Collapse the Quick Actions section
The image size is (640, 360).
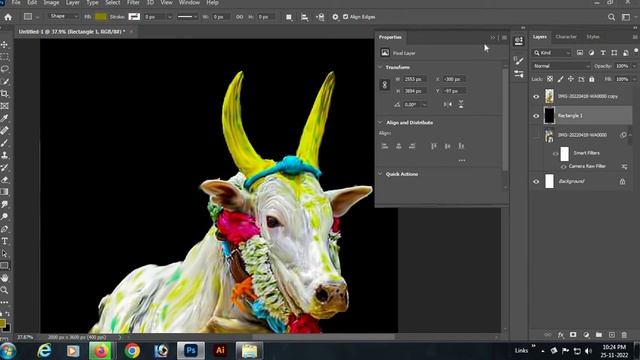pyautogui.click(x=380, y=174)
